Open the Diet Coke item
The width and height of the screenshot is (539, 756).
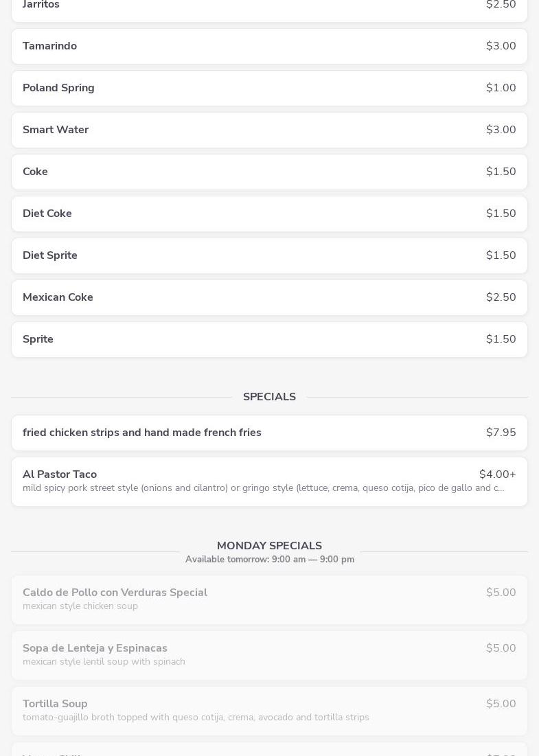point(269,214)
